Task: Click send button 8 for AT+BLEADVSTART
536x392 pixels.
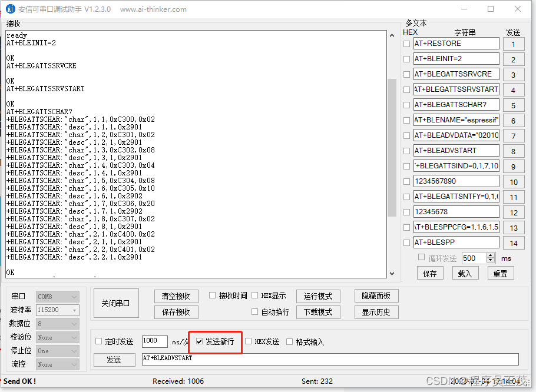Action: click(x=514, y=150)
